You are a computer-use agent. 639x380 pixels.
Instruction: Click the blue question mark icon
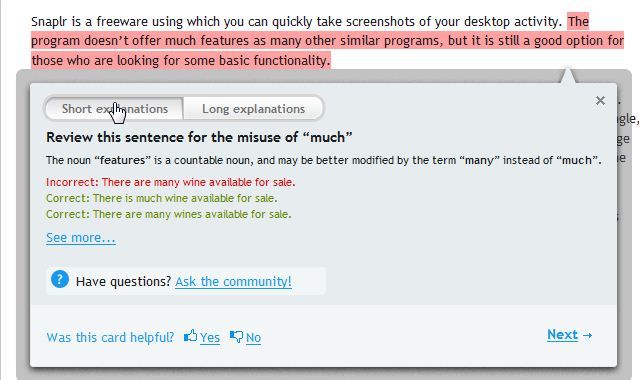(60, 280)
